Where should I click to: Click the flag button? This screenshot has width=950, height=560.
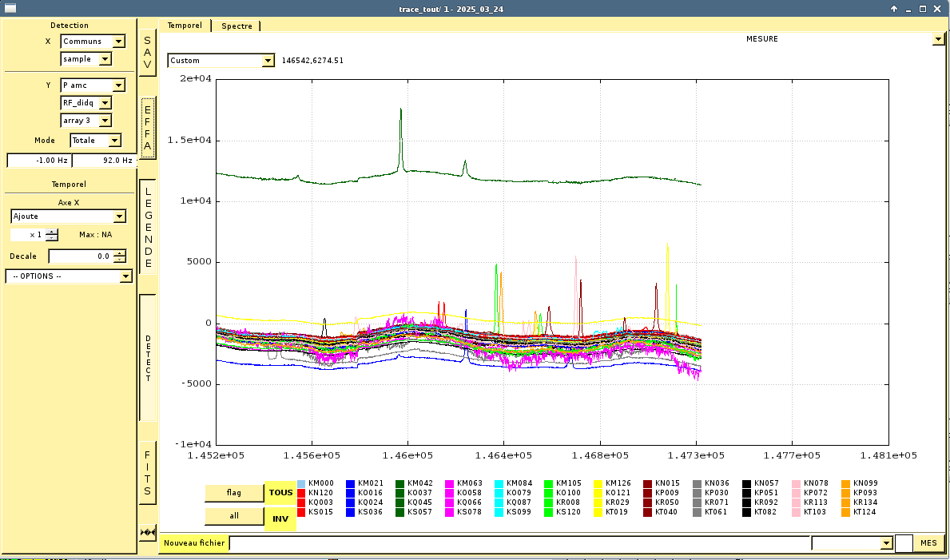tap(234, 493)
